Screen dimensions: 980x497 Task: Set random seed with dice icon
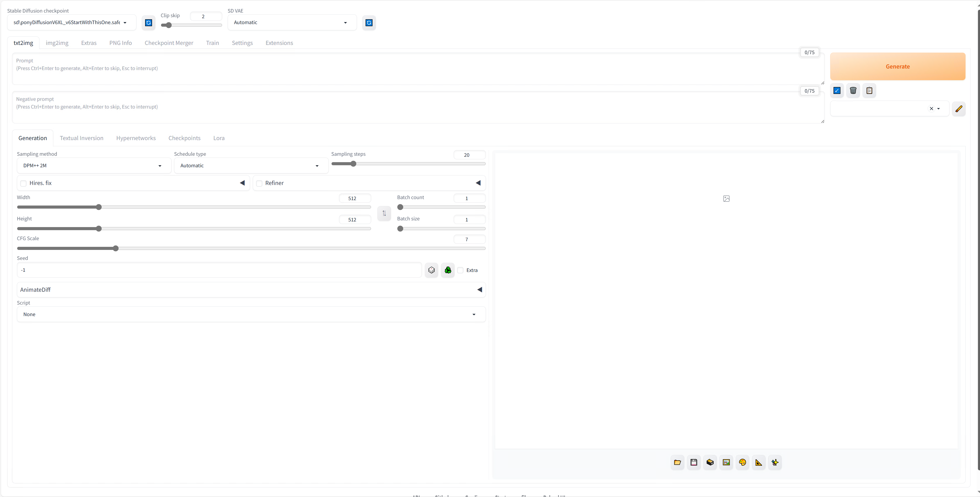click(432, 270)
